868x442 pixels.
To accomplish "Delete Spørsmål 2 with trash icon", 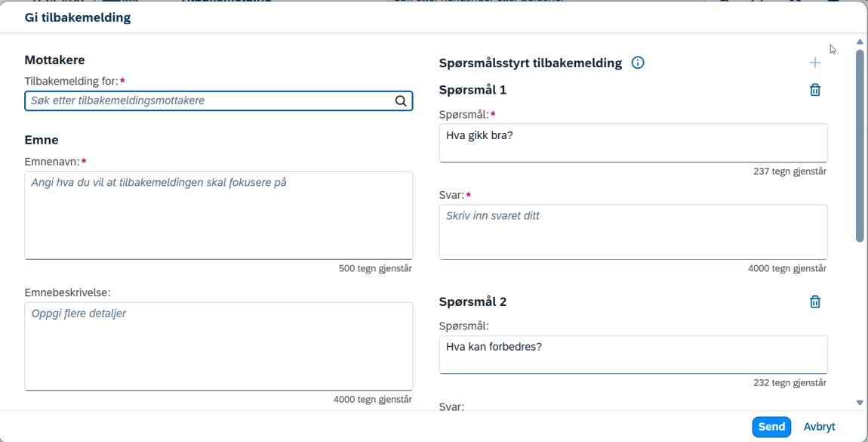I will point(815,302).
